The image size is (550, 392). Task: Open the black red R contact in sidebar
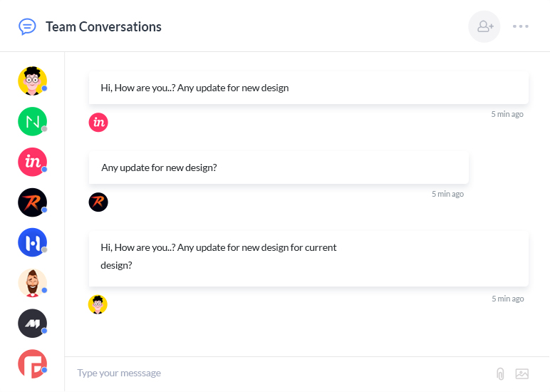coord(32,202)
